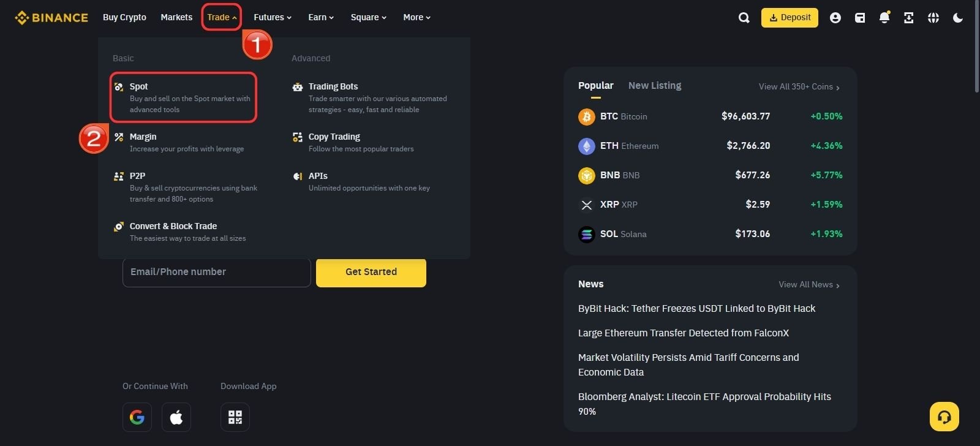This screenshot has height=446, width=980.
Task: Focus the Email/Phone number field
Action: pyautogui.click(x=217, y=272)
